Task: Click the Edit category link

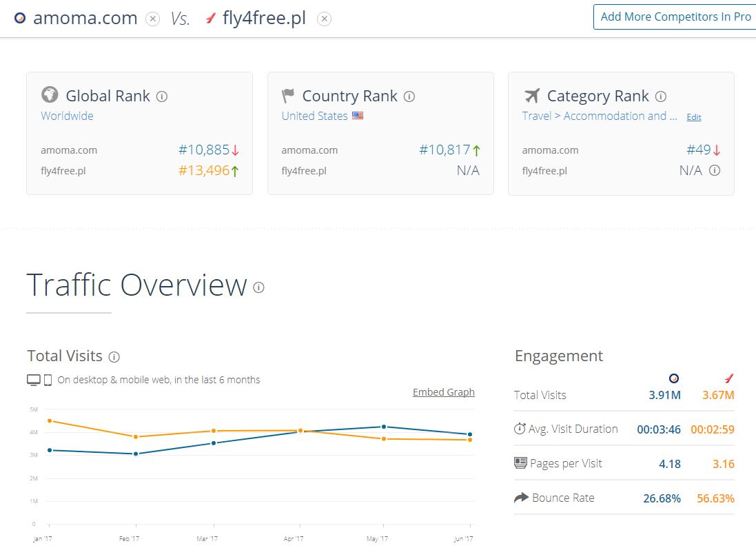Action: coord(694,117)
